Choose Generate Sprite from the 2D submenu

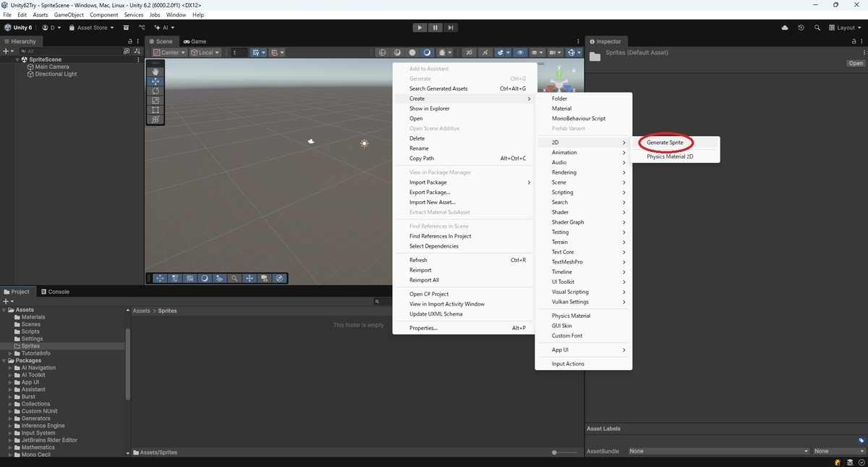click(665, 143)
